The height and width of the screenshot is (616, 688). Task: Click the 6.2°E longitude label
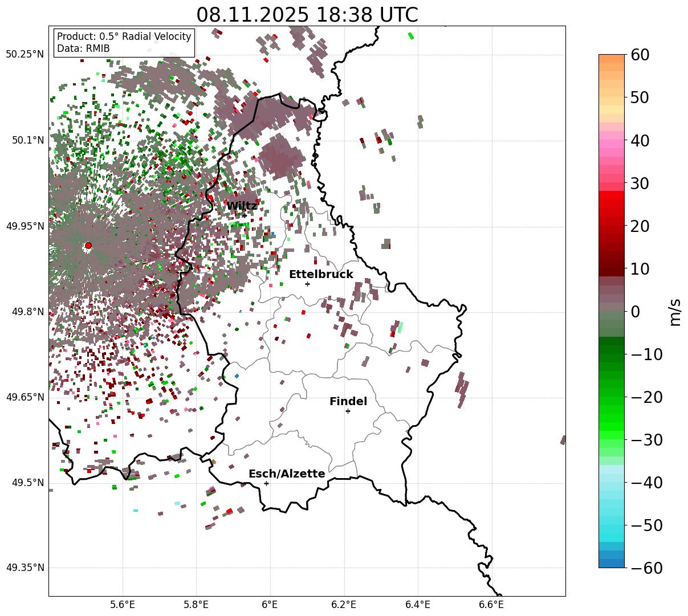344,604
